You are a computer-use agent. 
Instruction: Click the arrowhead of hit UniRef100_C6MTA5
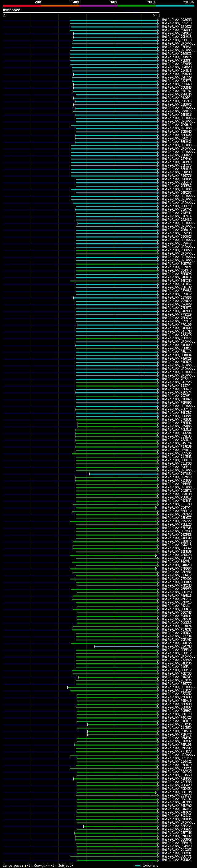[x=156, y=792]
